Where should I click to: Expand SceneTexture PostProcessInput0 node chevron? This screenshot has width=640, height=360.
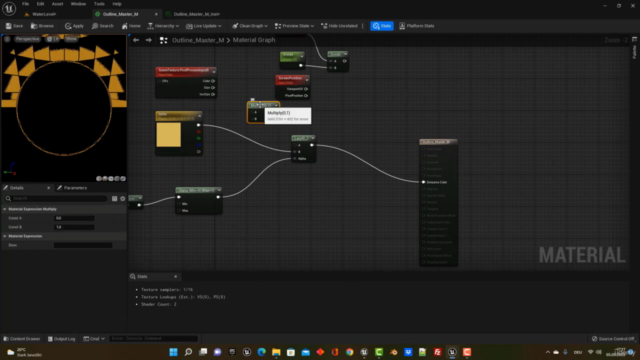[x=213, y=71]
